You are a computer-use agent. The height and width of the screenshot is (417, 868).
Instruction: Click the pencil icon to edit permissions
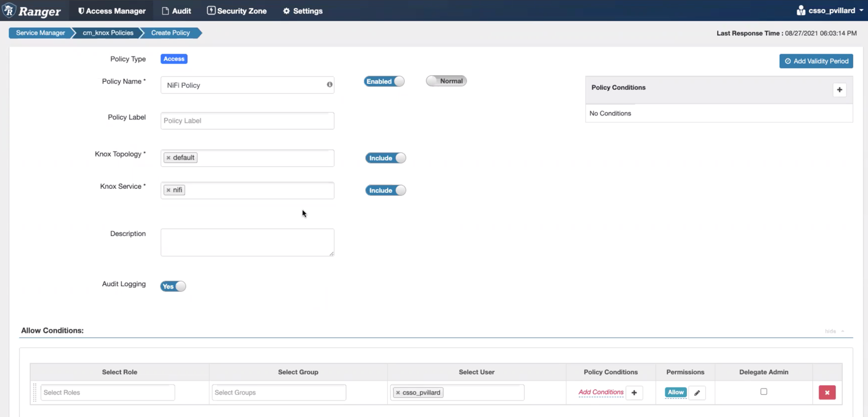coord(697,393)
